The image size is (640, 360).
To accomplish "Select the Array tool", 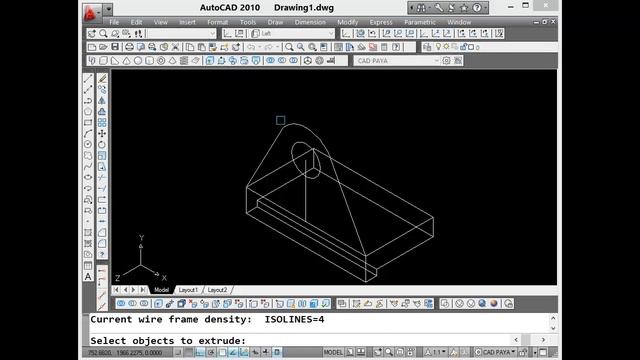I will click(x=102, y=122).
